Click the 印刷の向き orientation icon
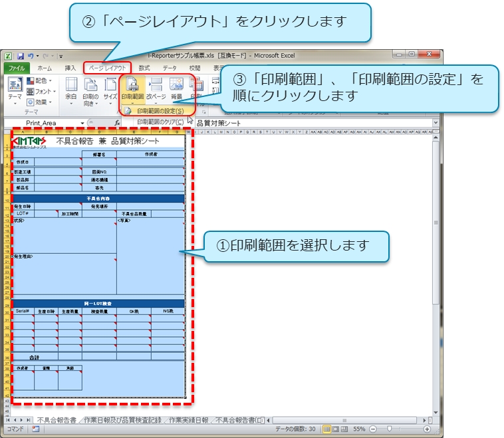The width and height of the screenshot is (504, 438). pyautogui.click(x=90, y=85)
